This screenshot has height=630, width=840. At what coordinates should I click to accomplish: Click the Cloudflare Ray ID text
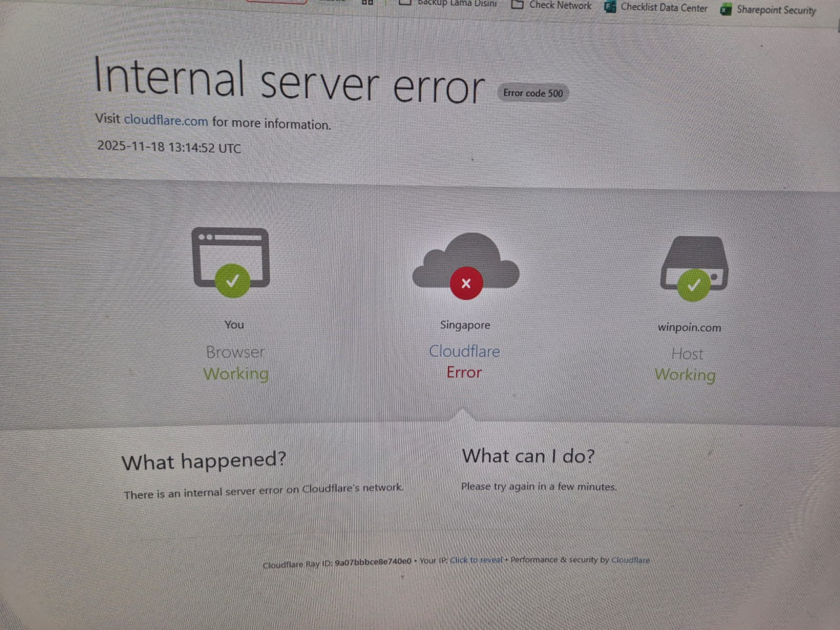[337, 563]
